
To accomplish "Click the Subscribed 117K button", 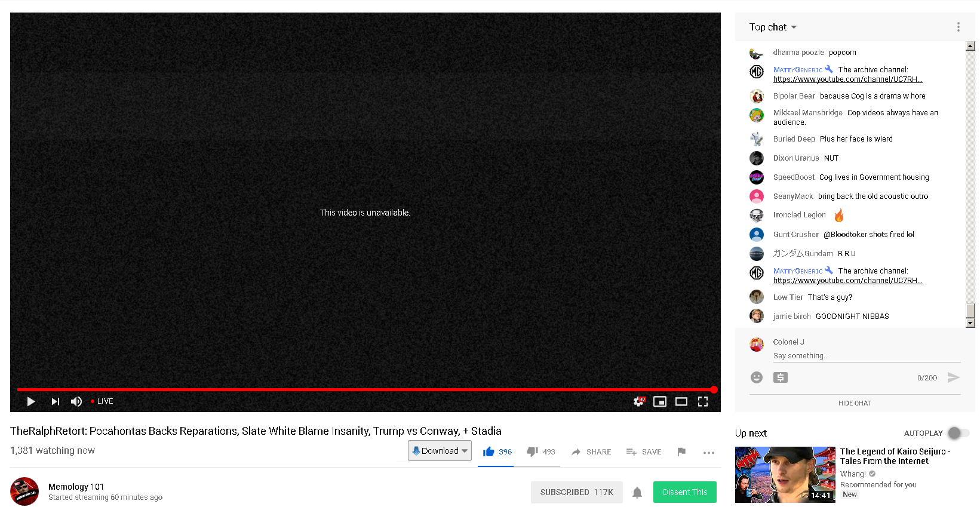I will (x=577, y=492).
